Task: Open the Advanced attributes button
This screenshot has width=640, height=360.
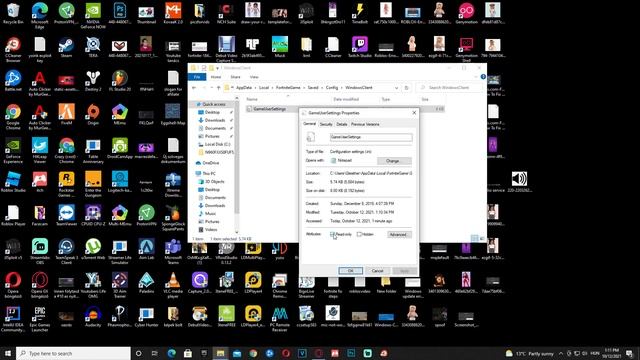Action: 398,235
